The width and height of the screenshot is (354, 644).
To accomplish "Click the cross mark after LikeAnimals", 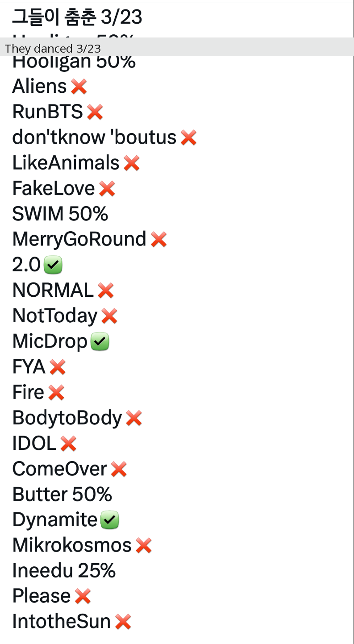I will [x=132, y=163].
